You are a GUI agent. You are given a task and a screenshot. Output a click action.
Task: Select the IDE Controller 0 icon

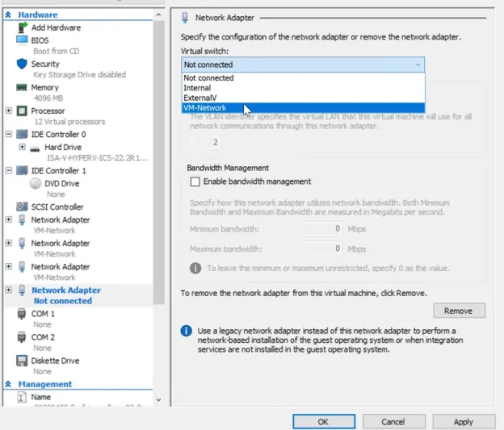click(22, 134)
